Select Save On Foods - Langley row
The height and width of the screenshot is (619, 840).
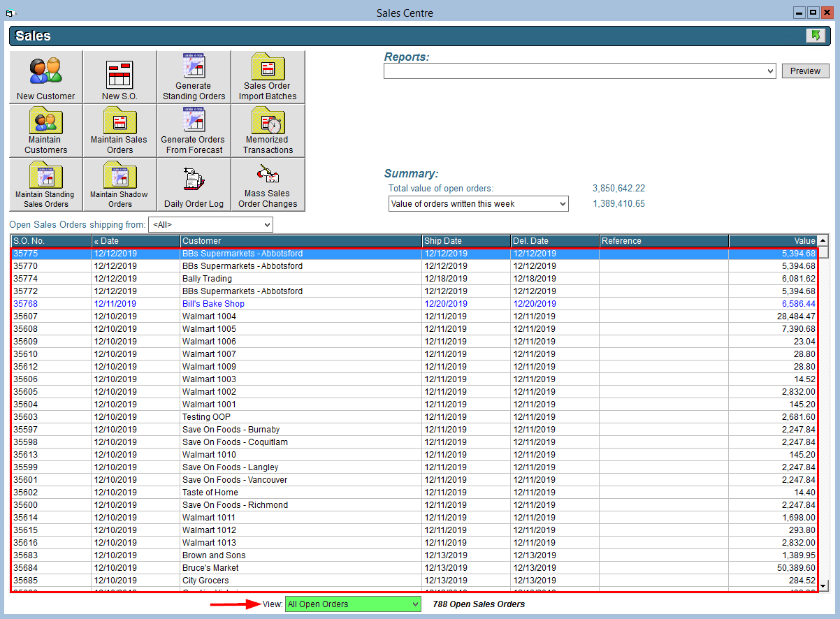coord(414,467)
